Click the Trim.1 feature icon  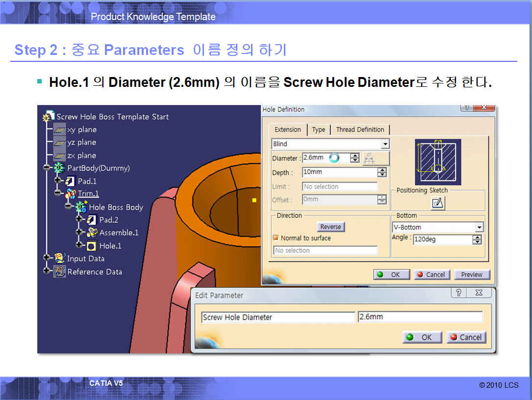pos(71,193)
